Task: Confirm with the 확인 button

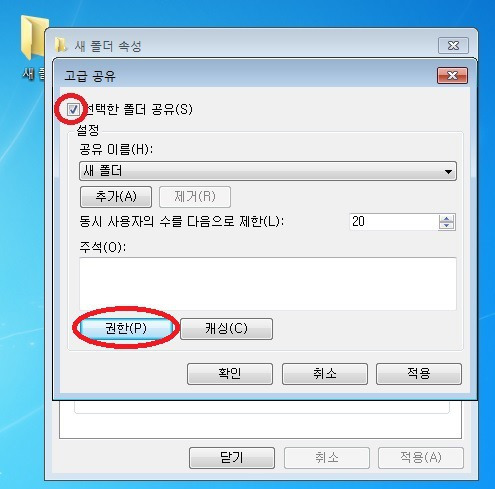Action: 230,374
